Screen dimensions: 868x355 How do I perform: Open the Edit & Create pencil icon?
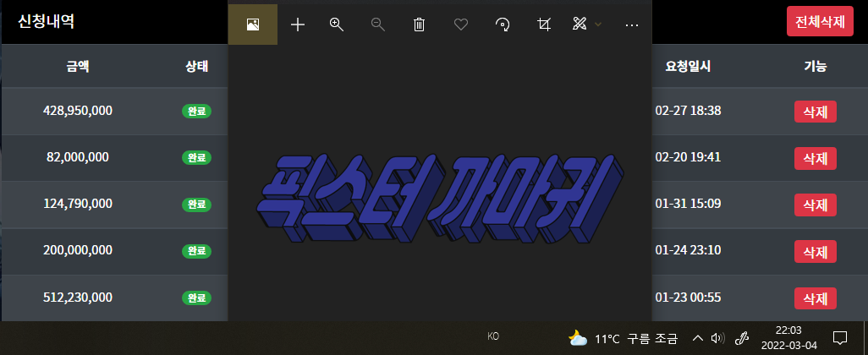coord(579,25)
